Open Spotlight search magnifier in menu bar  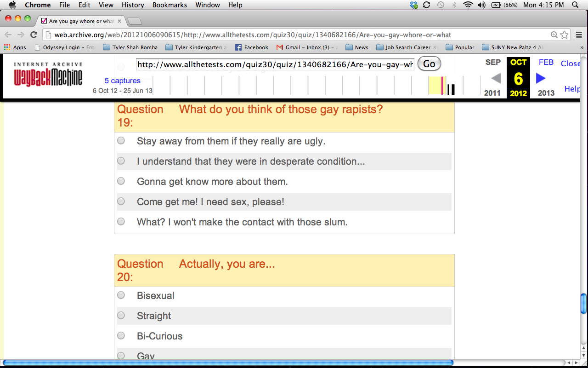[575, 5]
